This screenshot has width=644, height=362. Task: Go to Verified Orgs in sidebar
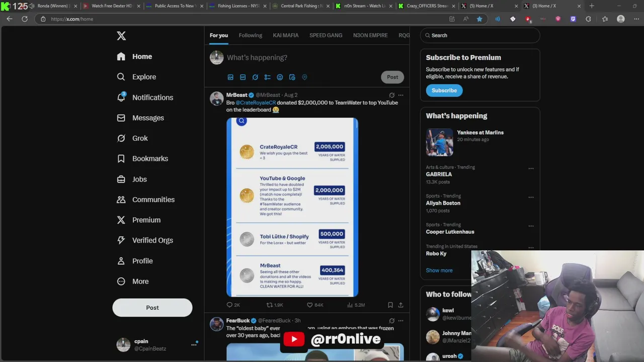145,240
